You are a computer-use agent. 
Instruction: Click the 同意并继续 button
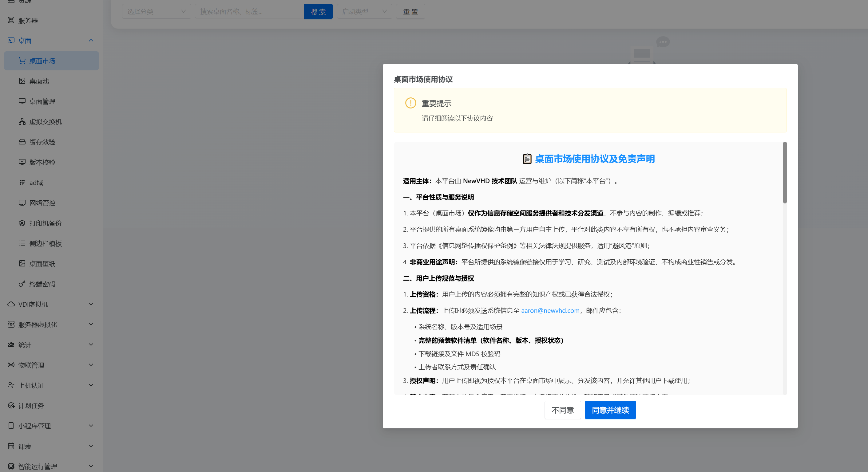[610, 410]
